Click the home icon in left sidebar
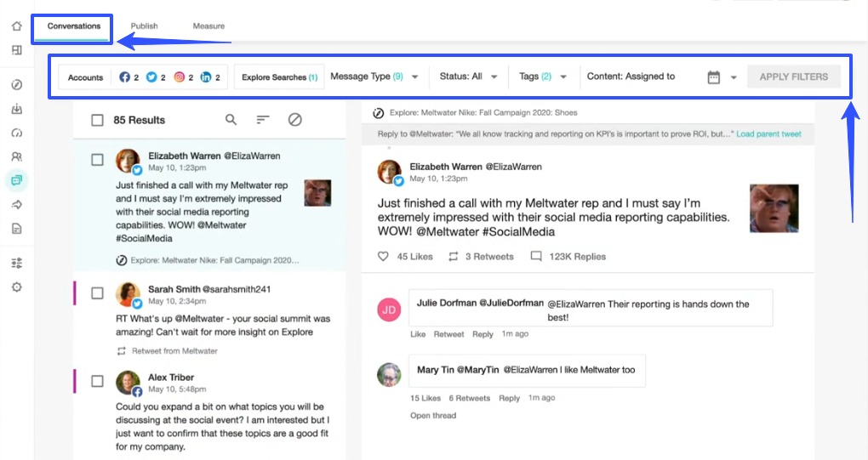Viewport: 868px width, 460px height. click(x=16, y=26)
